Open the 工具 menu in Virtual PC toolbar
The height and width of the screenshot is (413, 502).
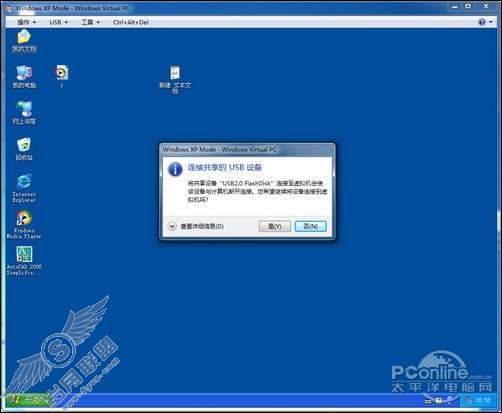(91, 22)
